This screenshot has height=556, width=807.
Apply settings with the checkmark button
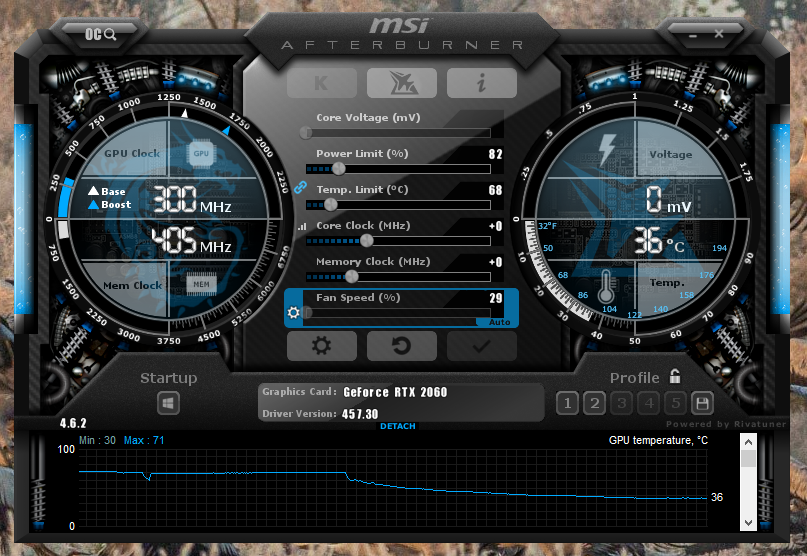(x=482, y=345)
